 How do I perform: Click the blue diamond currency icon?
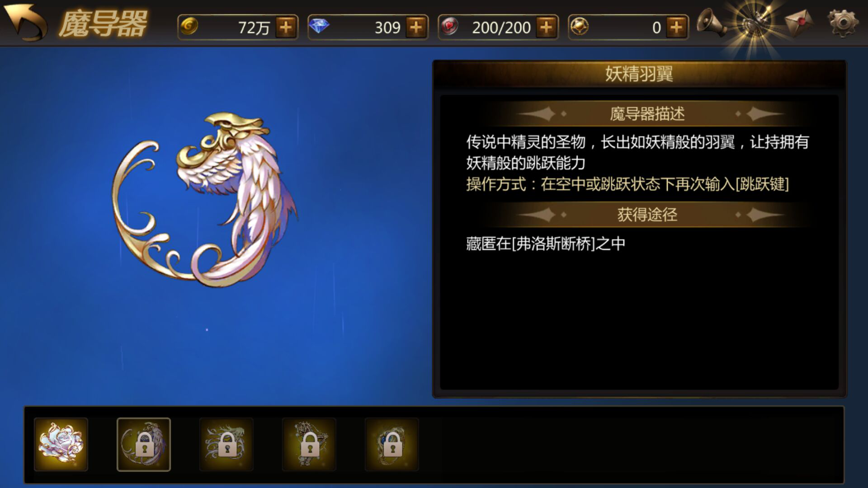(x=319, y=27)
